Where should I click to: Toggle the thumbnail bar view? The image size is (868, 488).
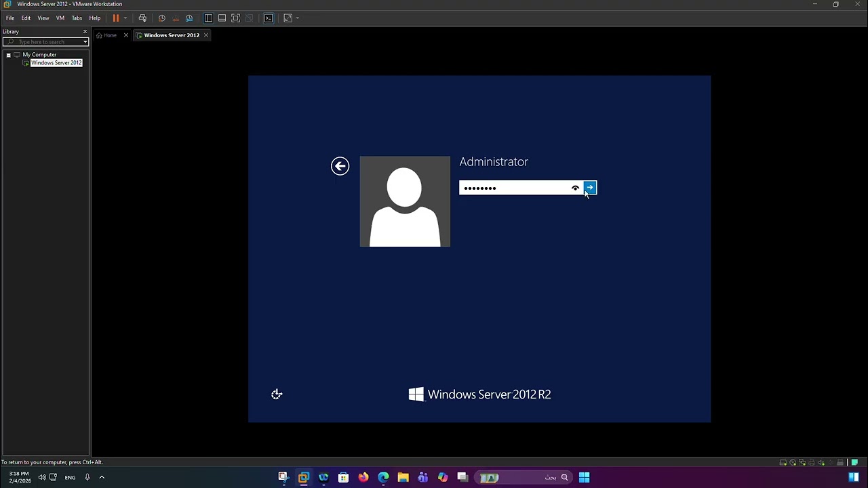click(x=222, y=18)
